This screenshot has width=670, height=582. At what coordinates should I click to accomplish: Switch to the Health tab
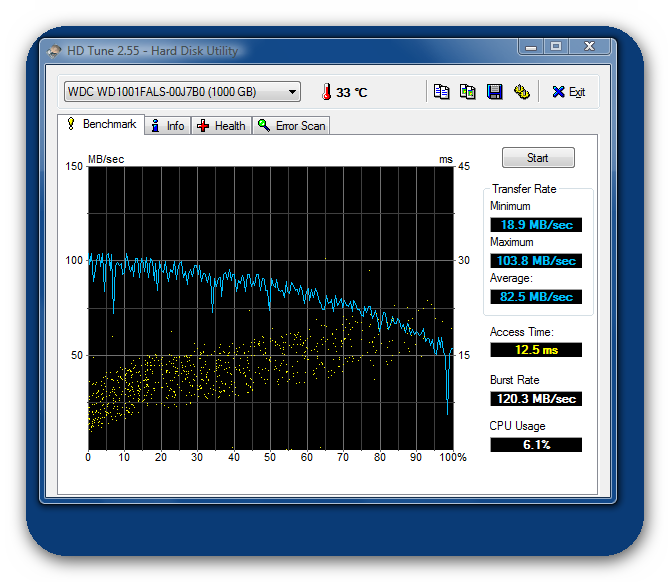pyautogui.click(x=221, y=126)
